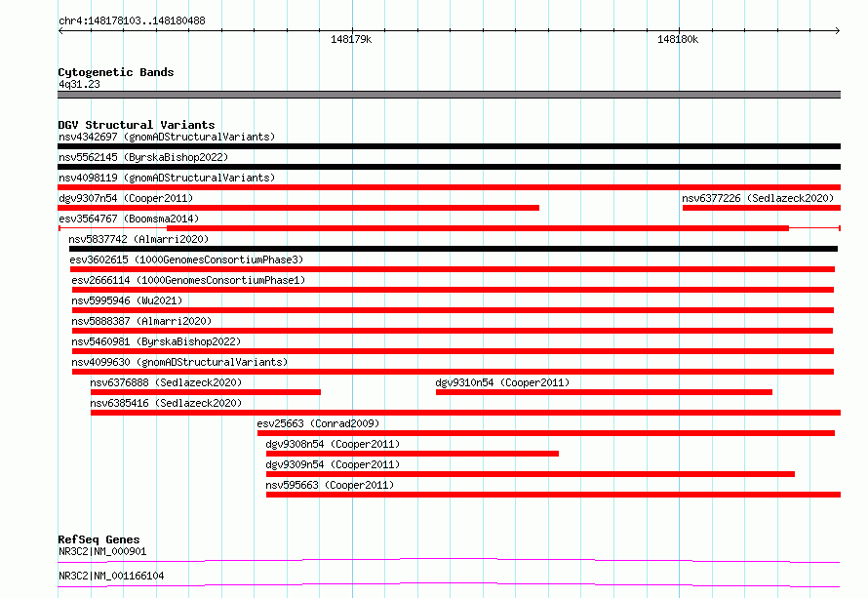868x598 pixels.
Task: Open the NR3C2|NM_000901 gene label
Action: point(102,551)
